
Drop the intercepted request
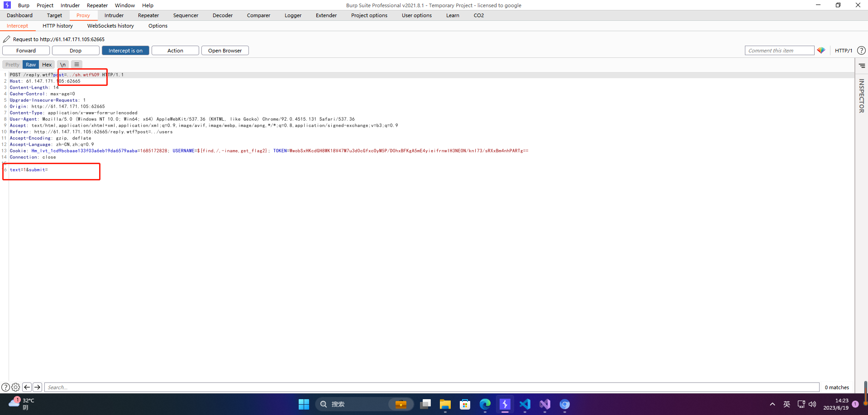[x=76, y=51]
